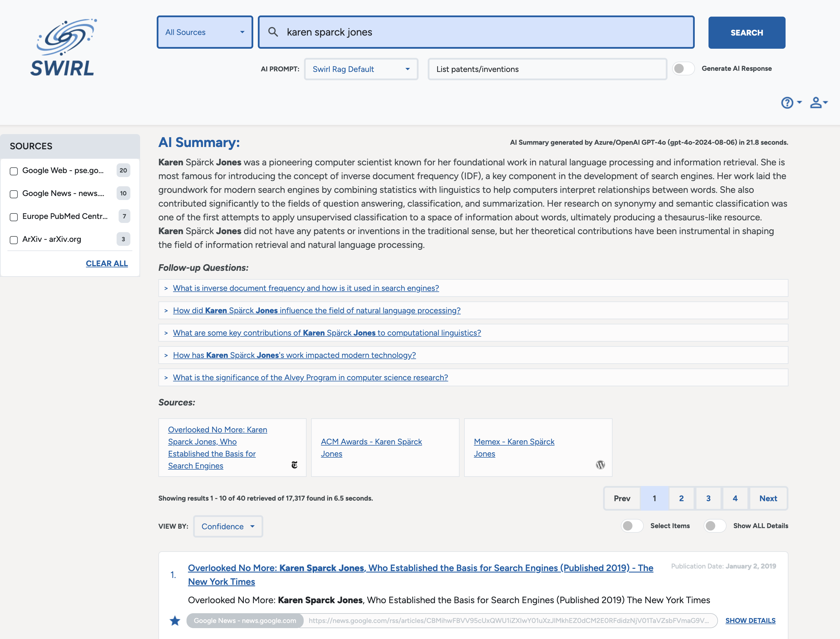The image size is (840, 639).
Task: Click the CLEAR ALL link
Action: pos(107,264)
